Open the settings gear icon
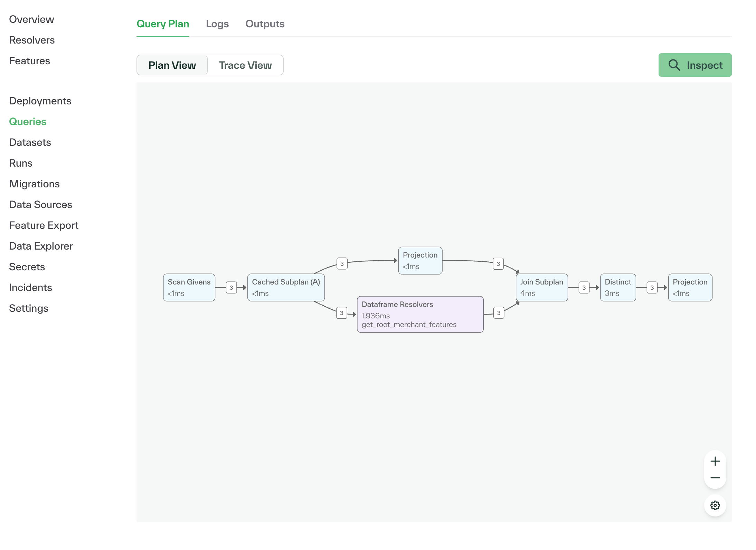 pos(715,505)
